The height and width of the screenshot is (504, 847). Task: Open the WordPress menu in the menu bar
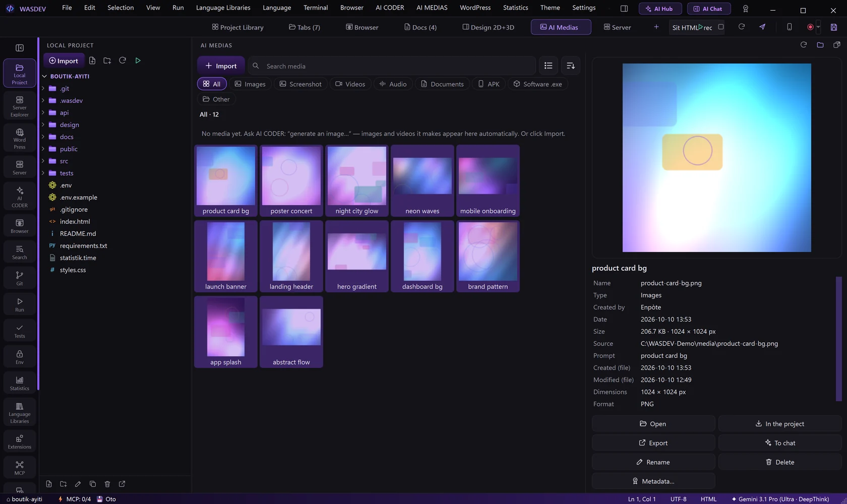[475, 8]
